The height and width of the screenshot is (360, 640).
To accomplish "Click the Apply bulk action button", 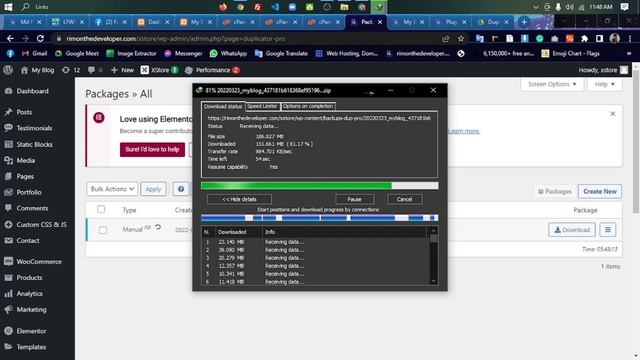I will click(153, 189).
